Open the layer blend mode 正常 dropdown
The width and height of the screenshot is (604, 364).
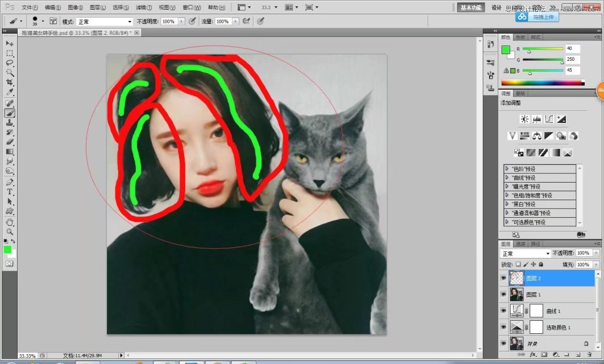(x=526, y=254)
